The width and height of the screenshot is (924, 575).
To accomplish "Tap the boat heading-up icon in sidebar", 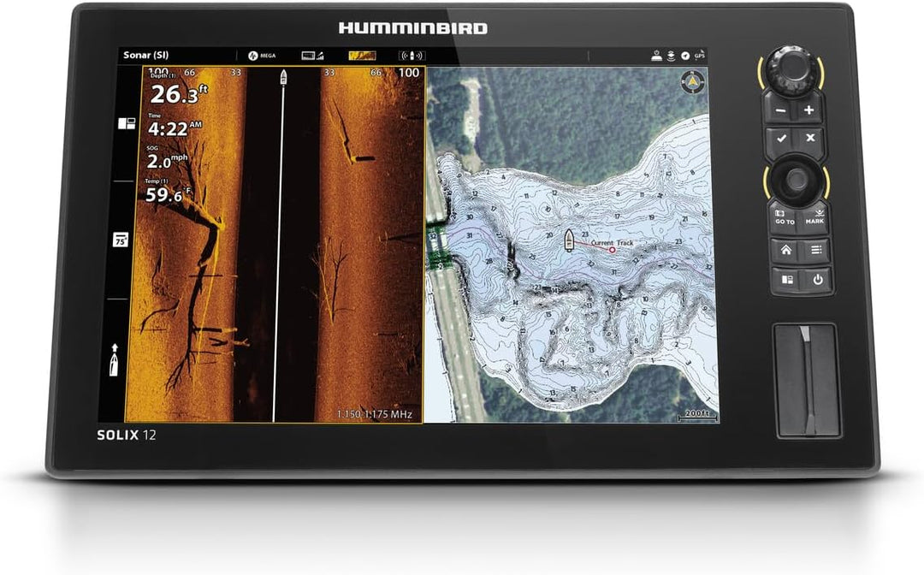I will point(114,359).
